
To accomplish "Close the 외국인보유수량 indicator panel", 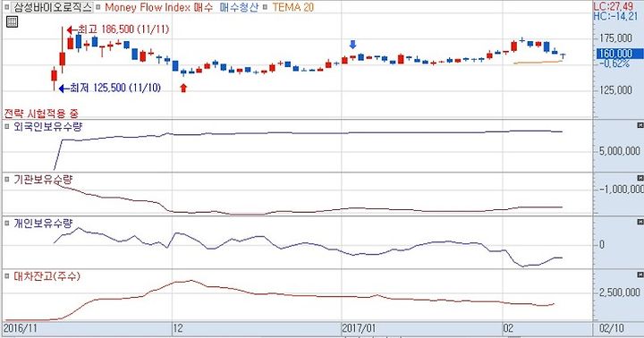I will point(640,125).
